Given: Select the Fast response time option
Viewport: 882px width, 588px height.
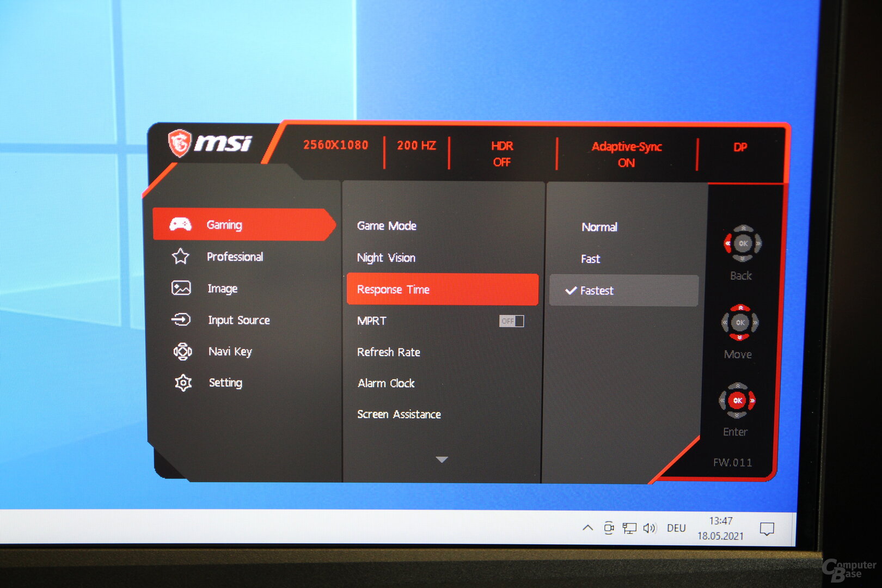Looking at the screenshot, I should click(590, 259).
